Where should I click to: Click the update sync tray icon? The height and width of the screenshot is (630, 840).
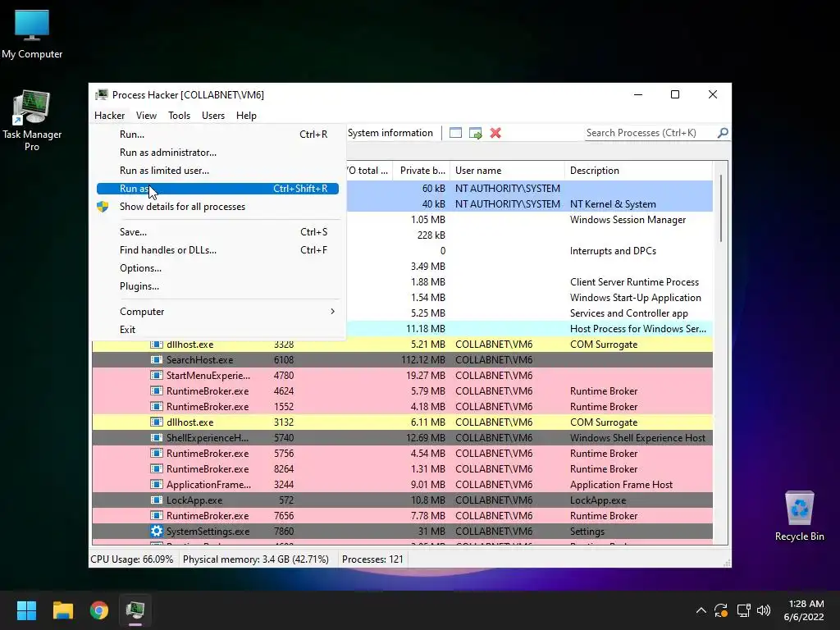click(x=721, y=610)
